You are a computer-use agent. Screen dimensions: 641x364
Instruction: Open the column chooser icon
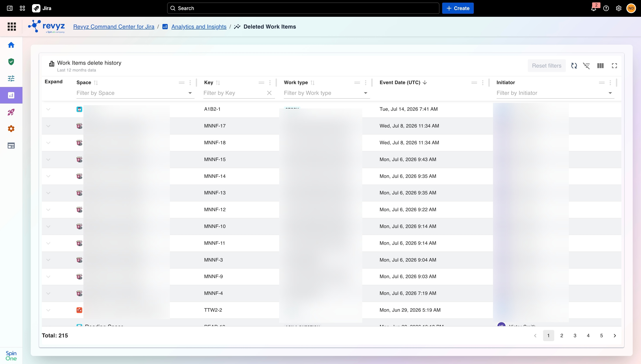coord(600,66)
